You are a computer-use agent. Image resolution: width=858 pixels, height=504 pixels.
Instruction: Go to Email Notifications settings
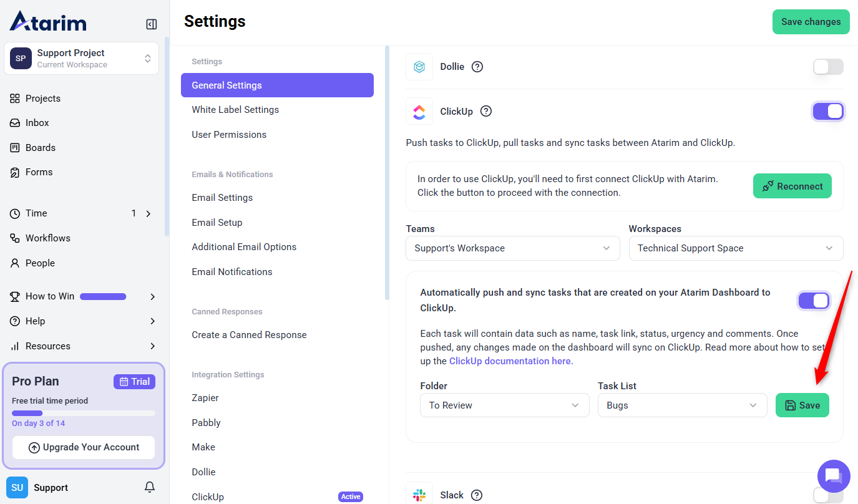click(x=232, y=272)
